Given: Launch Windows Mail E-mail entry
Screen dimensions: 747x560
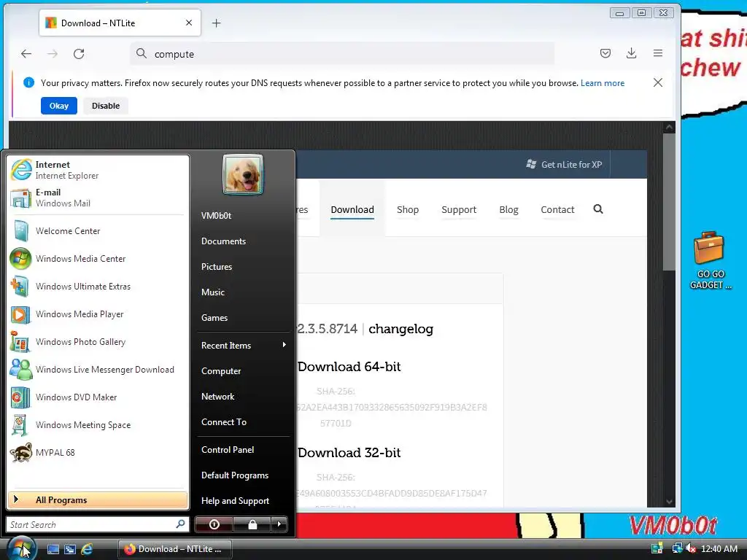Looking at the screenshot, I should [98, 198].
